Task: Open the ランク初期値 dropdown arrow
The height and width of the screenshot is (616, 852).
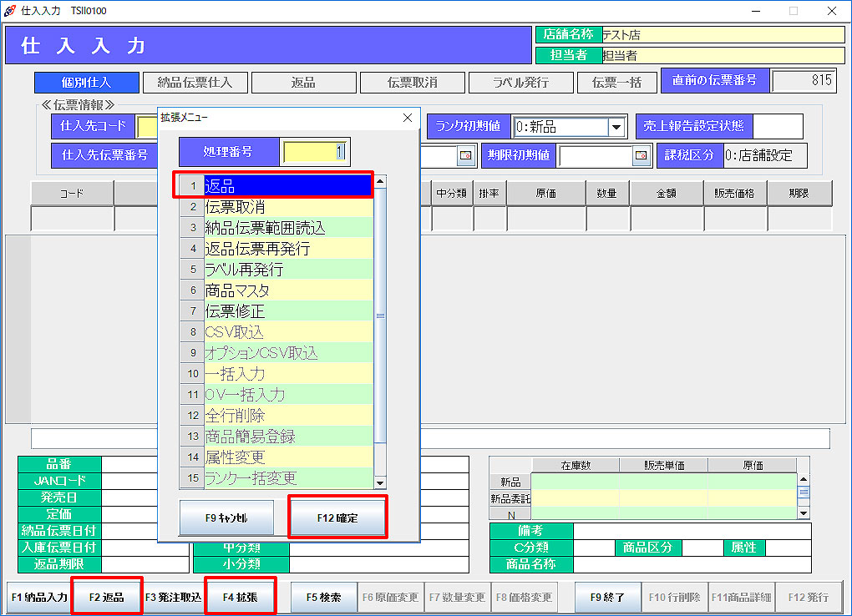Action: (616, 127)
